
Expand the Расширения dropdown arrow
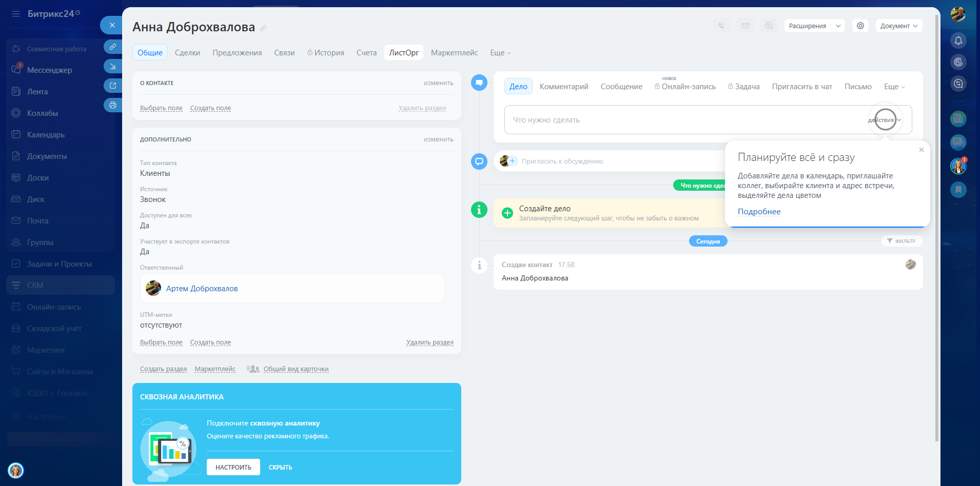[838, 26]
